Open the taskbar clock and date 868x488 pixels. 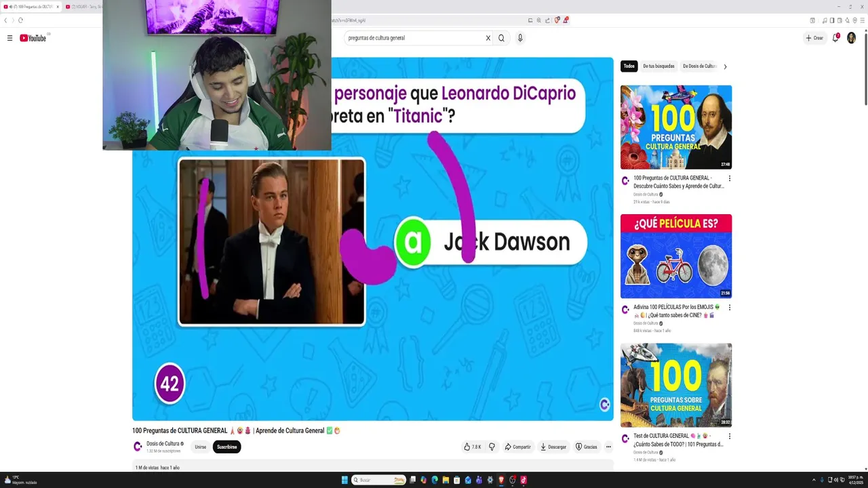(x=856, y=480)
